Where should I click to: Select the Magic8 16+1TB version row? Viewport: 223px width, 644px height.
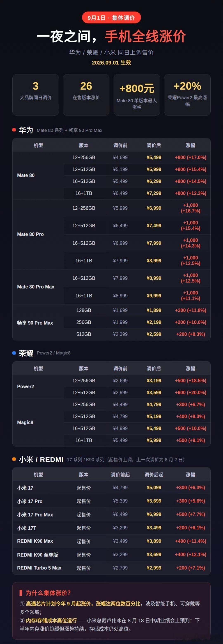point(137,440)
